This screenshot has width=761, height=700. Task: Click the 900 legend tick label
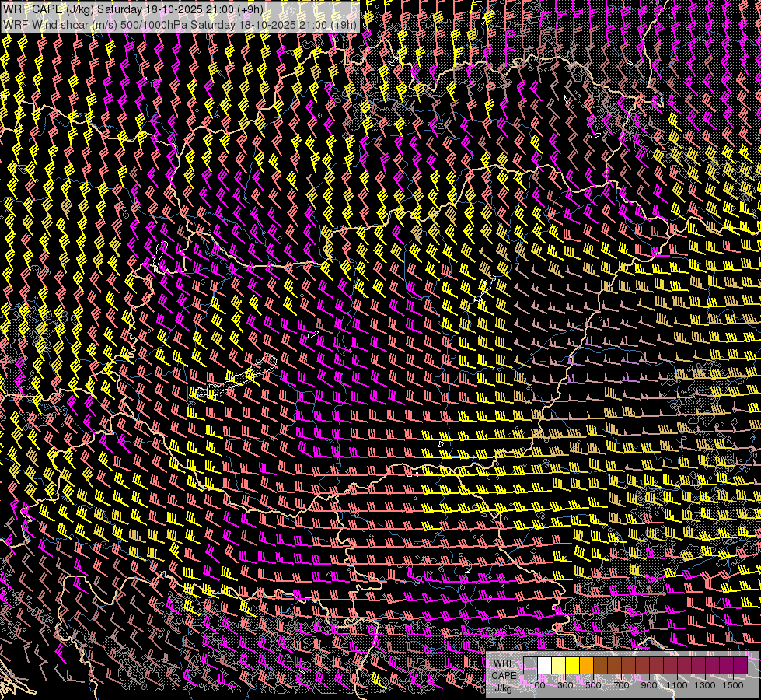coord(649,685)
